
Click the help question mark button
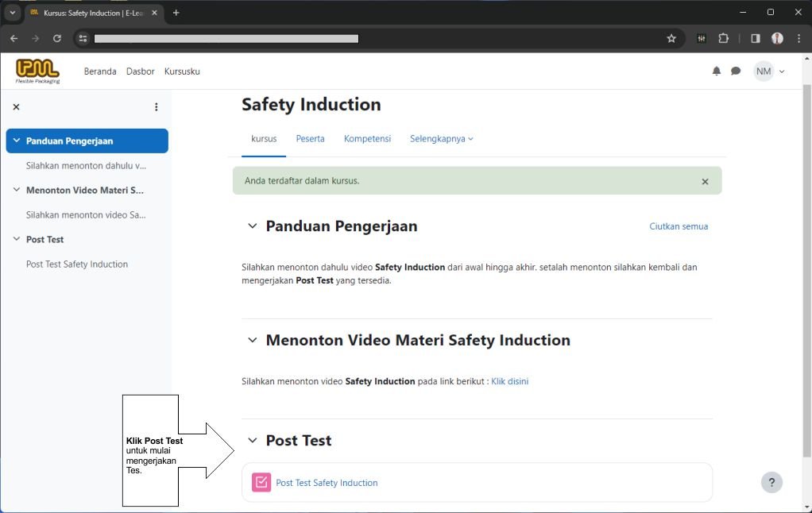(x=771, y=482)
